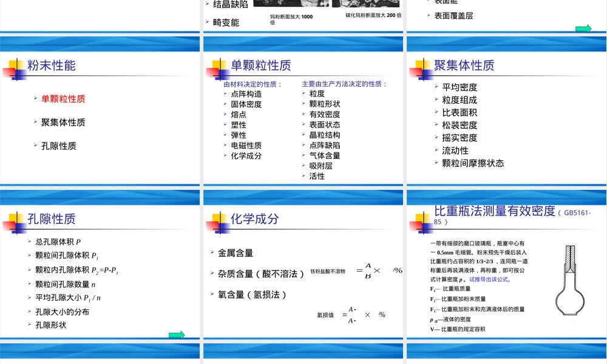Click the 液体的密度 line
This screenshot has width=607, height=364.
(450, 320)
